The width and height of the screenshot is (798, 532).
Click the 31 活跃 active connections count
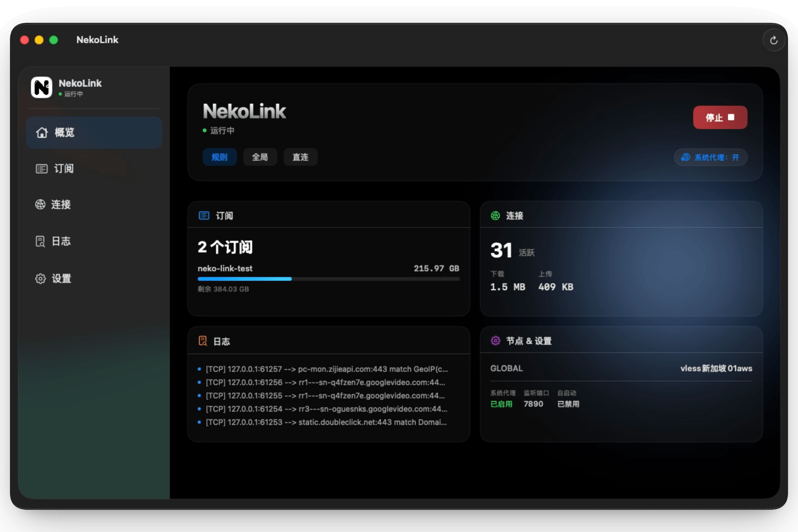coord(512,250)
